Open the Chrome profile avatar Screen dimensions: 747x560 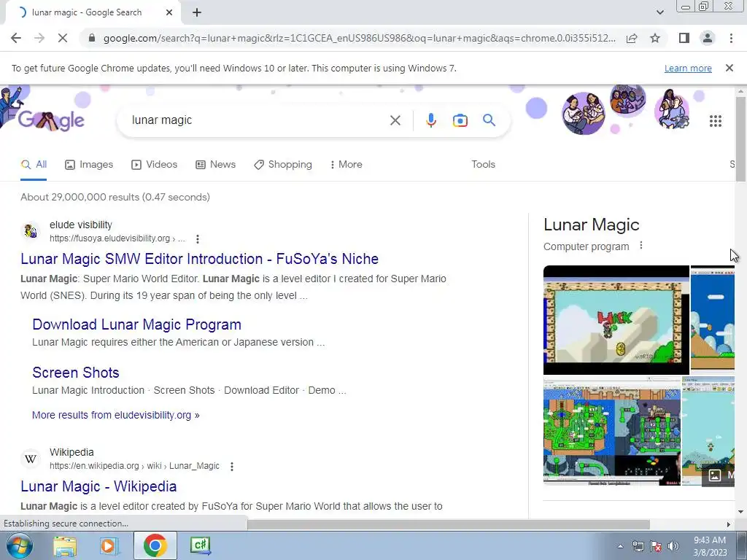pyautogui.click(x=708, y=38)
